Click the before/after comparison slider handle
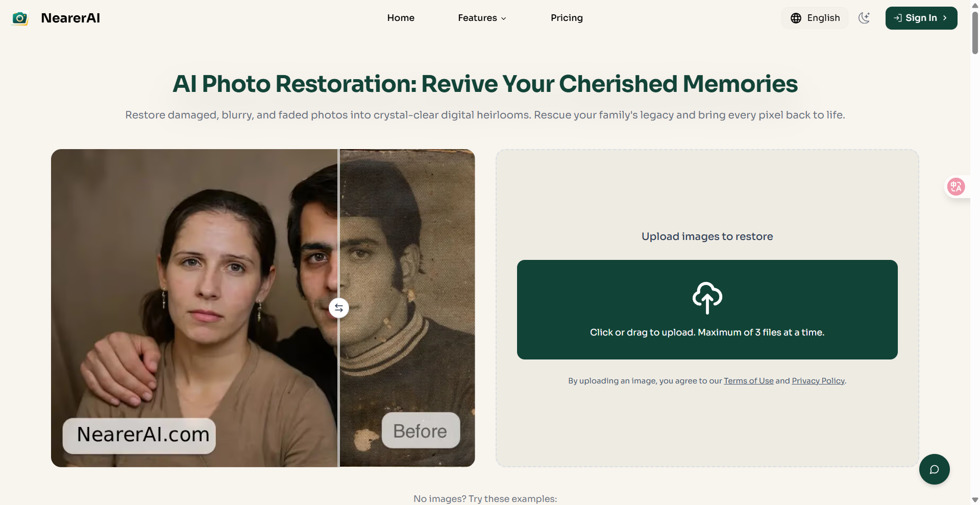This screenshot has width=980, height=505. (x=339, y=308)
